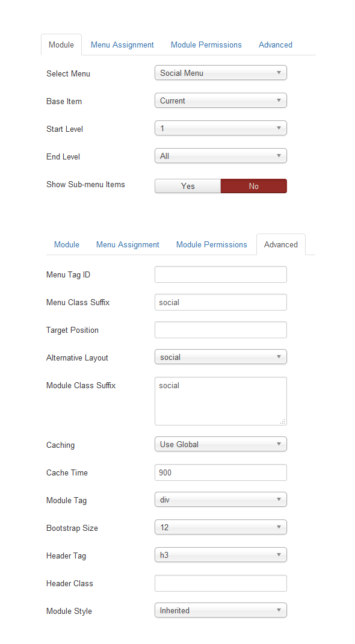Open the Select Menu dropdown
Screen dimensions: 355x644
click(x=221, y=73)
